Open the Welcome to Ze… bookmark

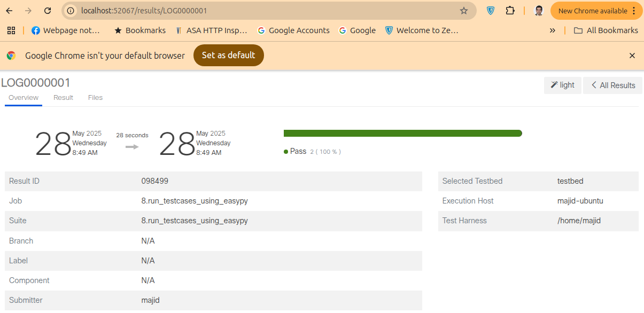click(x=422, y=30)
